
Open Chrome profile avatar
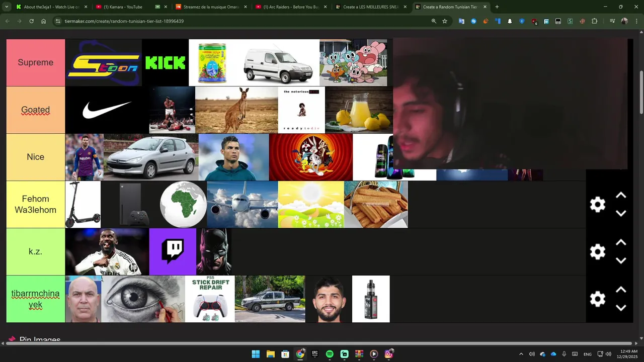[624, 21]
